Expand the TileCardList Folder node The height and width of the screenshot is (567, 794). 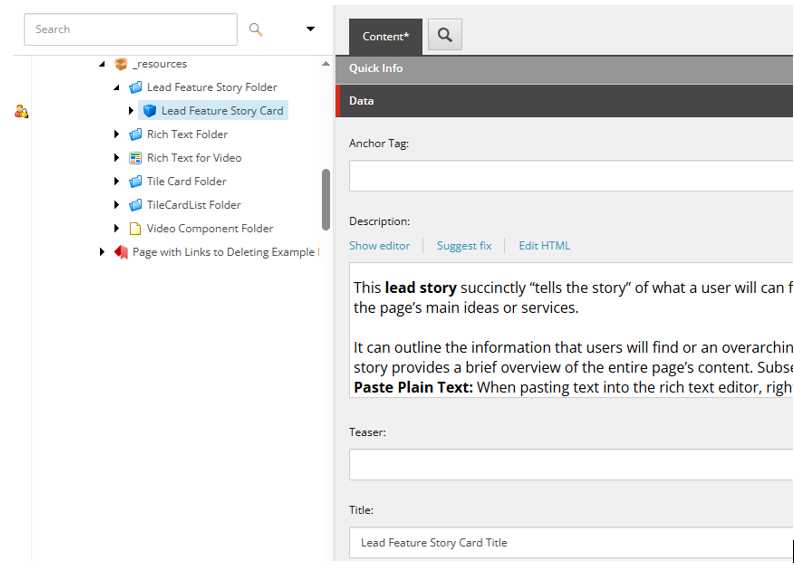click(x=117, y=205)
